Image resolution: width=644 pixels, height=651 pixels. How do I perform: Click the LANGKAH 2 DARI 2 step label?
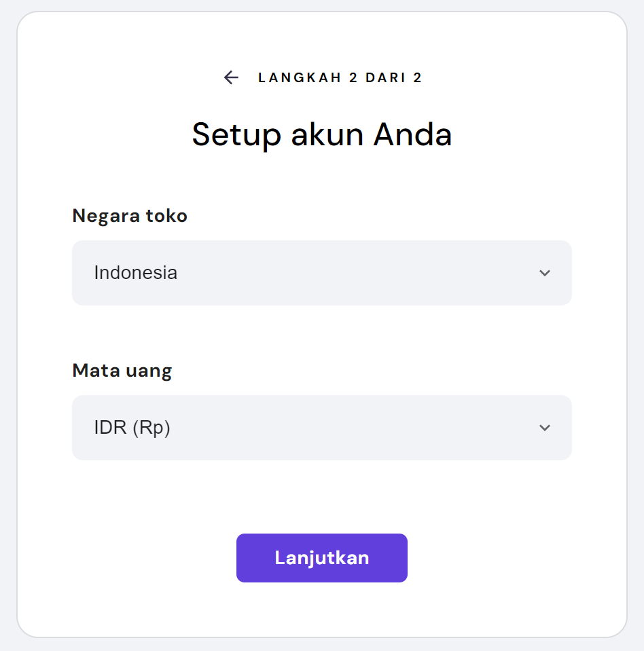pos(339,77)
